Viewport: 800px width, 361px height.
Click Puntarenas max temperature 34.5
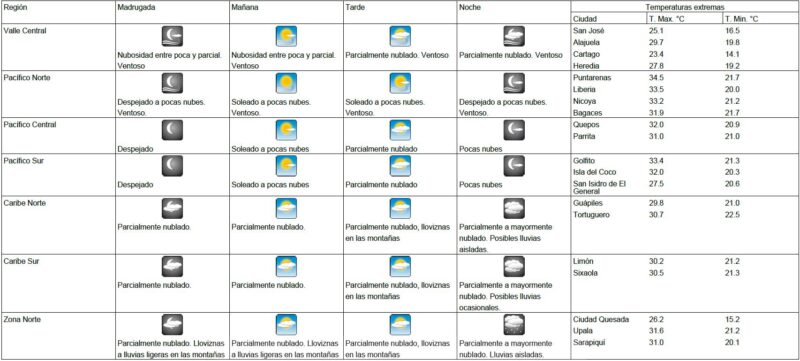click(657, 78)
